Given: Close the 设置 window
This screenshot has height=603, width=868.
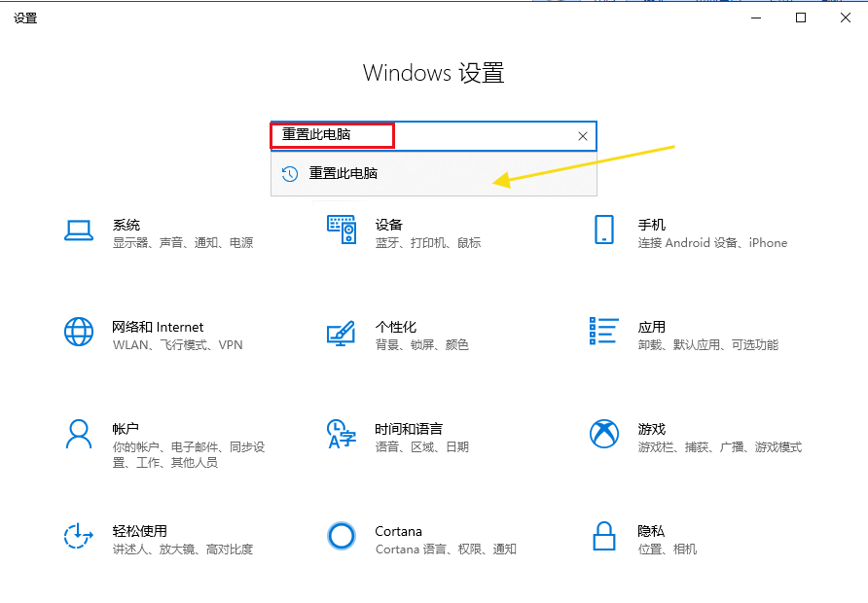Looking at the screenshot, I should (846, 18).
